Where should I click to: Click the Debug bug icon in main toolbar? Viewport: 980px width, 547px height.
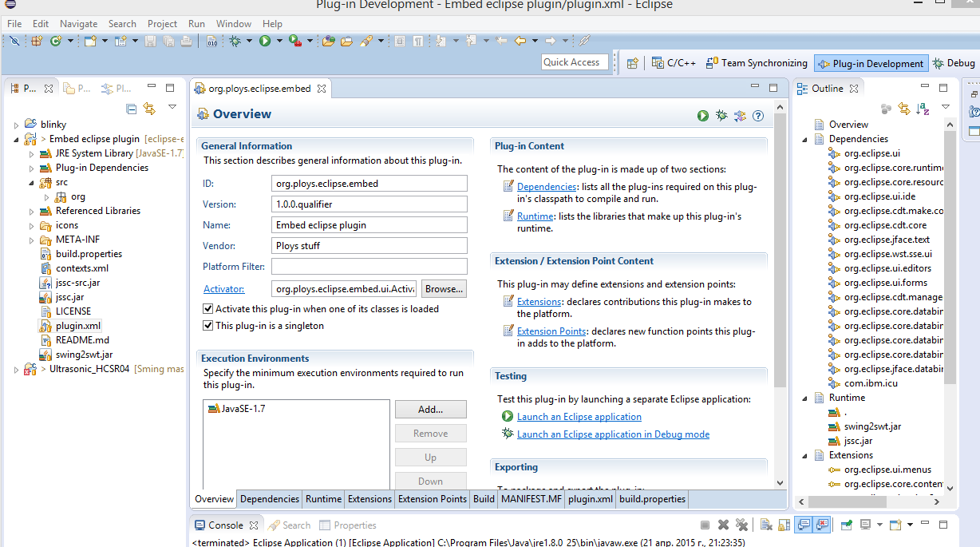click(235, 41)
